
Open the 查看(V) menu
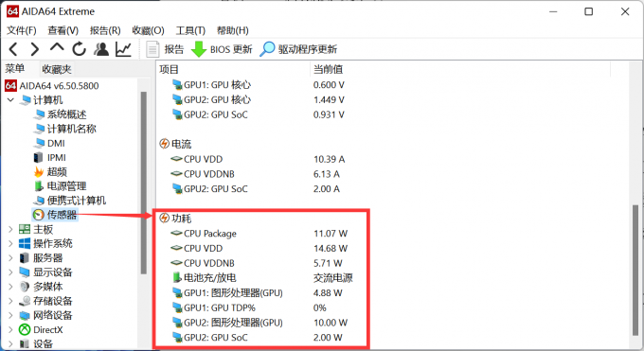[63, 30]
